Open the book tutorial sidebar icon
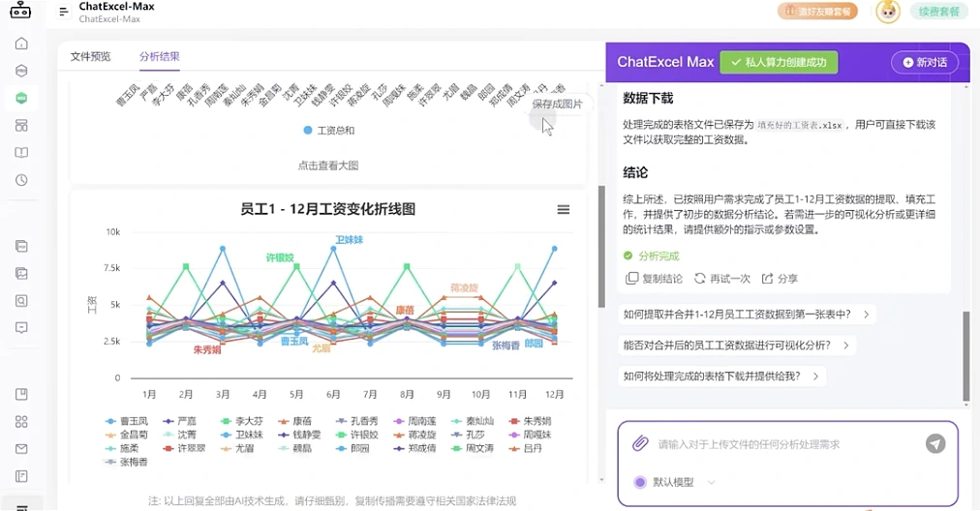This screenshot has width=980, height=511. [21, 152]
